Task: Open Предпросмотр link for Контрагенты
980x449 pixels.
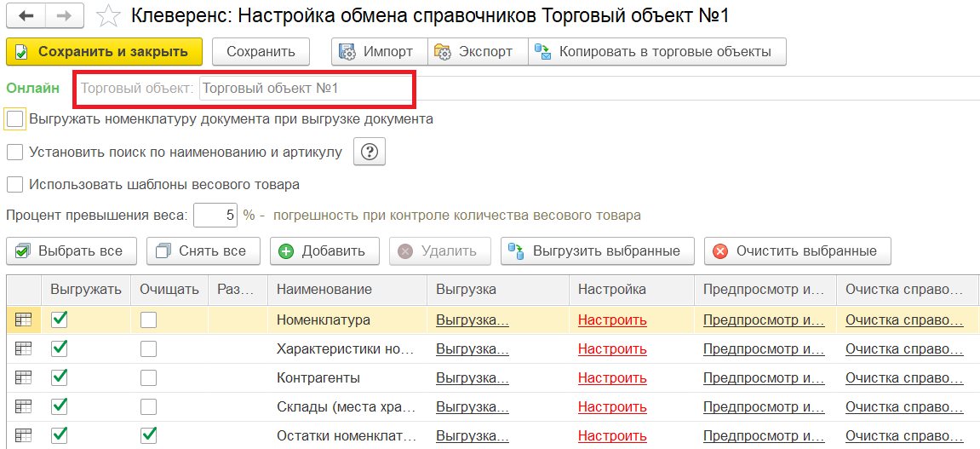Action: (x=765, y=377)
